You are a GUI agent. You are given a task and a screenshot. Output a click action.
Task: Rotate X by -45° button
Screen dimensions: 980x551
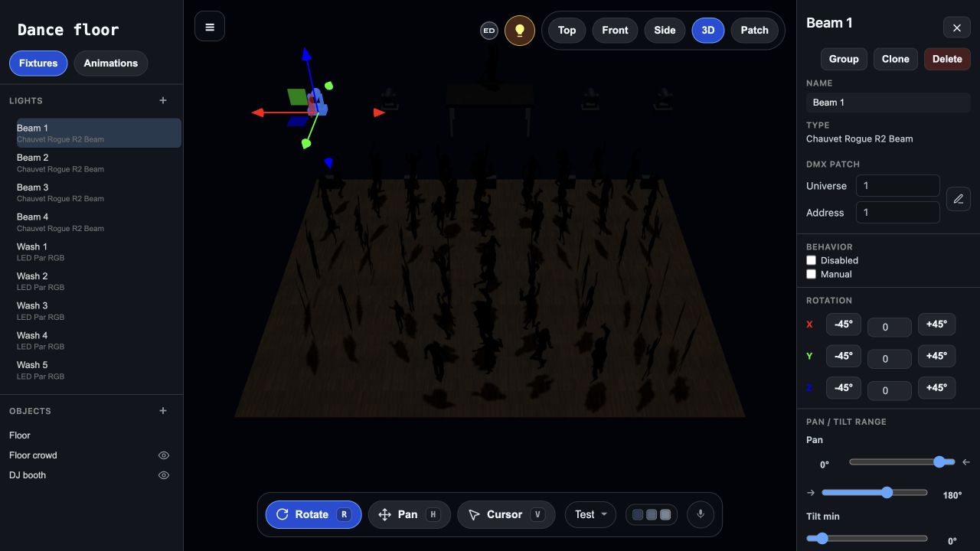[x=843, y=324]
